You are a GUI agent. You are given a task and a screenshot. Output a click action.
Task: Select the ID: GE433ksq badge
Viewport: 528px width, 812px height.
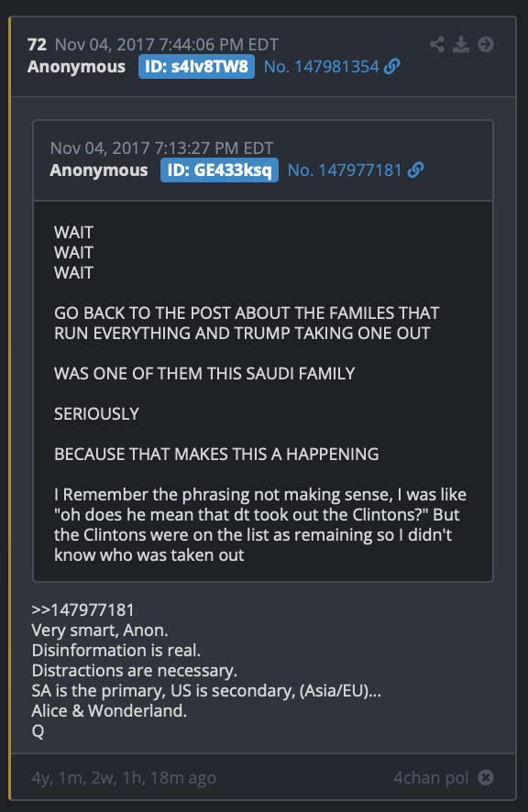coord(219,170)
